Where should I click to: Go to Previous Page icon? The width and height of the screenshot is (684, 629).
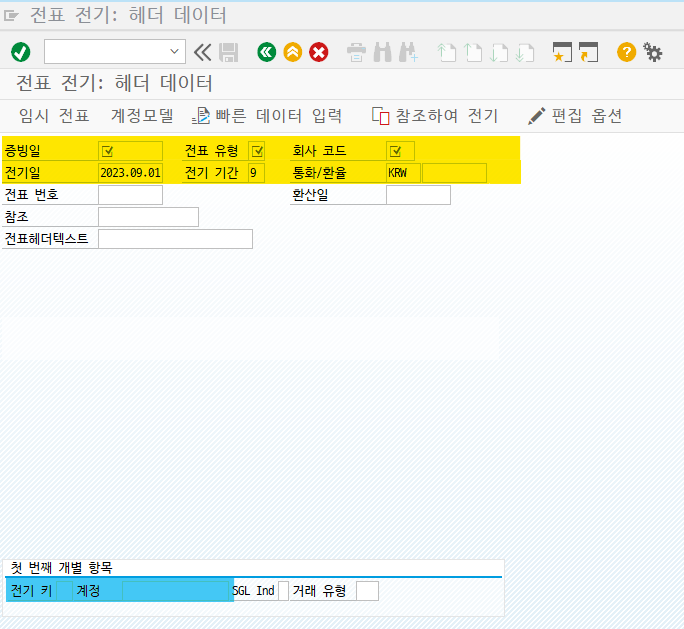click(x=473, y=53)
